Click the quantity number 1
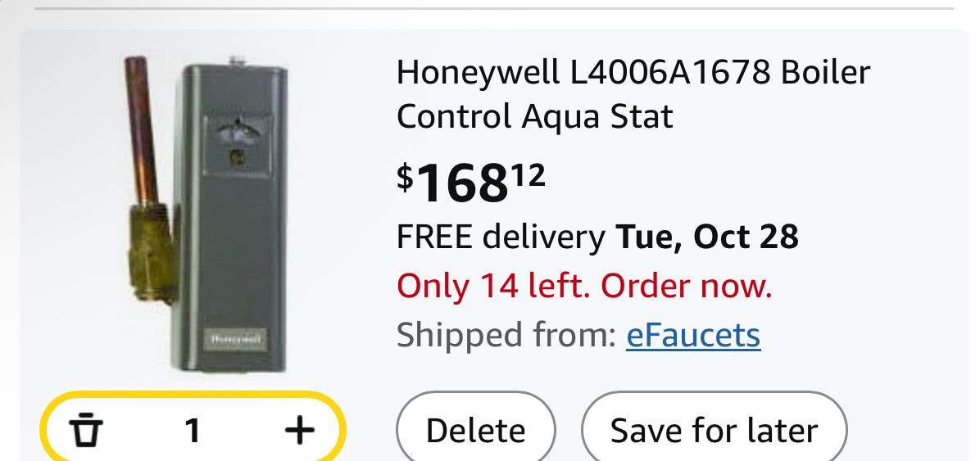 (x=193, y=430)
